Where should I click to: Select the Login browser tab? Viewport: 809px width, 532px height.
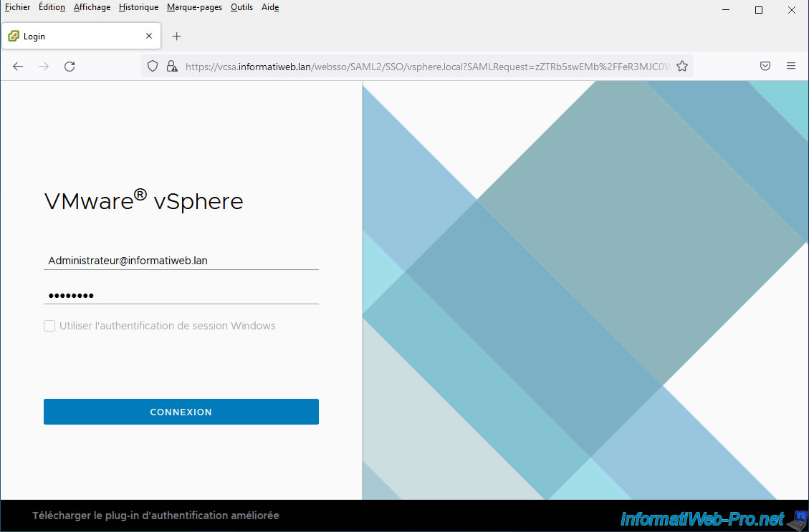click(82, 36)
